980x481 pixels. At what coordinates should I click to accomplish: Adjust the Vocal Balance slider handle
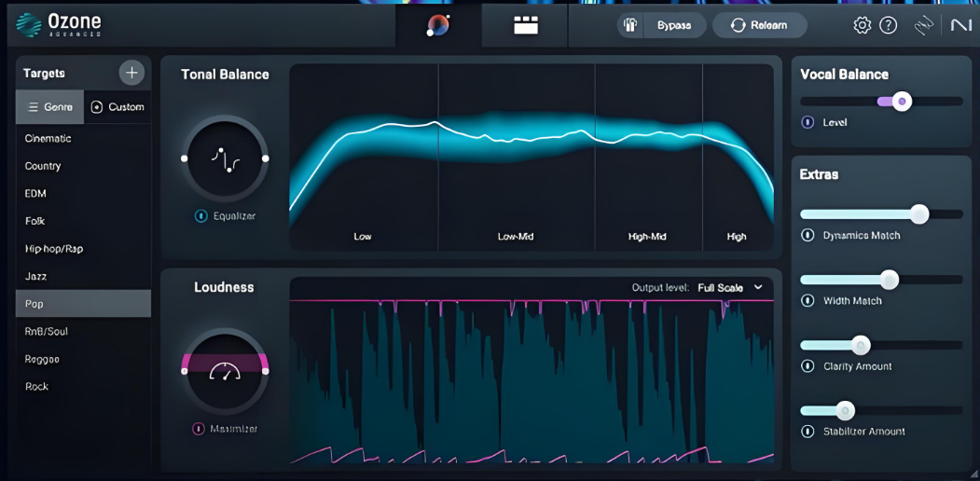click(x=902, y=102)
